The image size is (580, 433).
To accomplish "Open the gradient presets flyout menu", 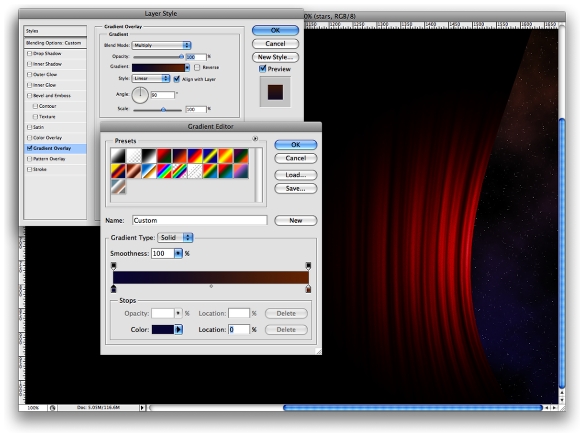I will [255, 139].
